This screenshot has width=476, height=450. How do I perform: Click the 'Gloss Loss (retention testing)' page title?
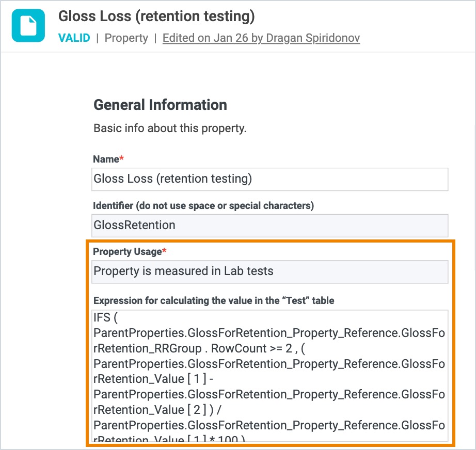156,17
